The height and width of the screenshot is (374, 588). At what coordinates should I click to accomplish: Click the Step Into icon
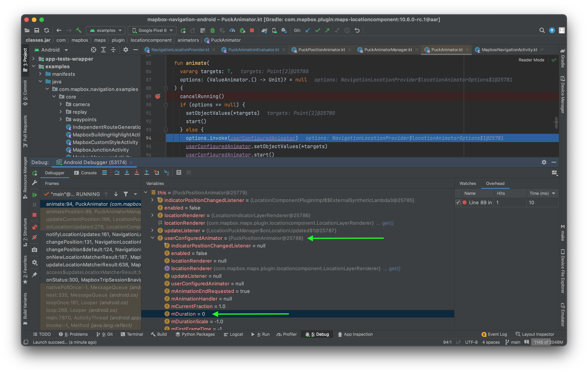[127, 173]
